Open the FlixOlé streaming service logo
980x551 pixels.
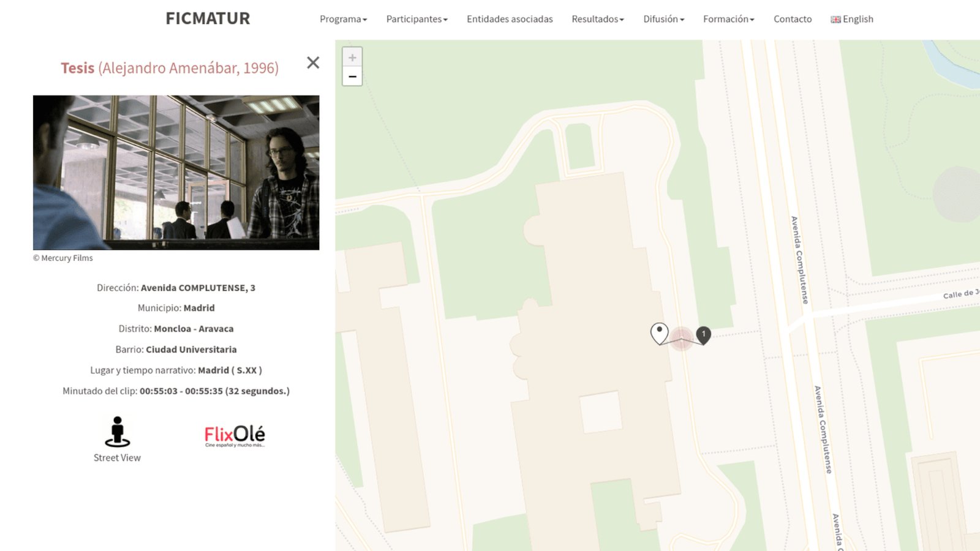pyautogui.click(x=235, y=435)
